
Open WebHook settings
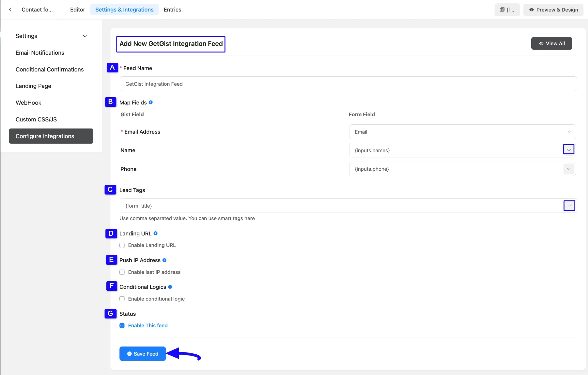pos(28,103)
